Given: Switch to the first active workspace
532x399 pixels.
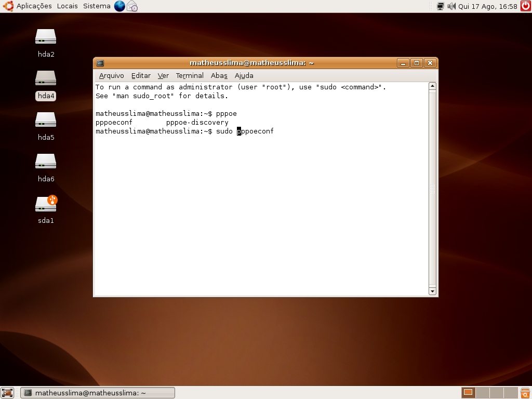Looking at the screenshot, I should (x=468, y=393).
